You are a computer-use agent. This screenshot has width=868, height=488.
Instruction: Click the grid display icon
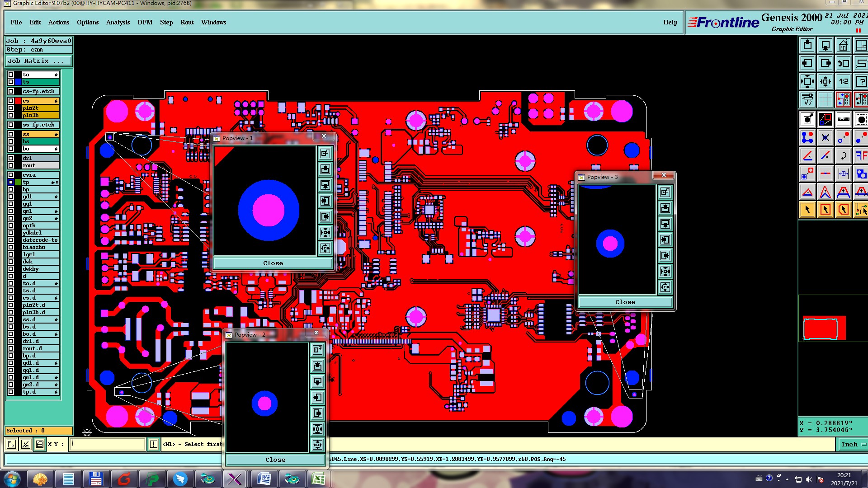point(826,99)
